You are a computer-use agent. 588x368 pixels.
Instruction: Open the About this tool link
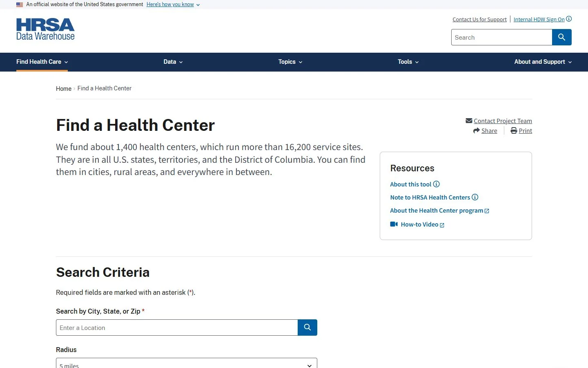[x=411, y=184]
